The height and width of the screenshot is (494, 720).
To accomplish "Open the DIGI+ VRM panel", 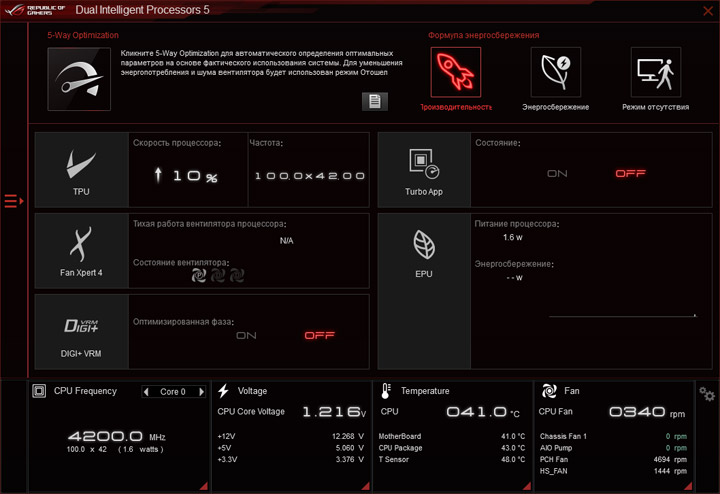I will (82, 332).
